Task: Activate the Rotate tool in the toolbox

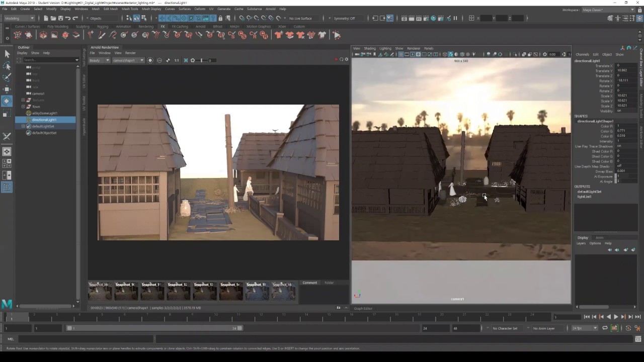Action: (x=7, y=101)
